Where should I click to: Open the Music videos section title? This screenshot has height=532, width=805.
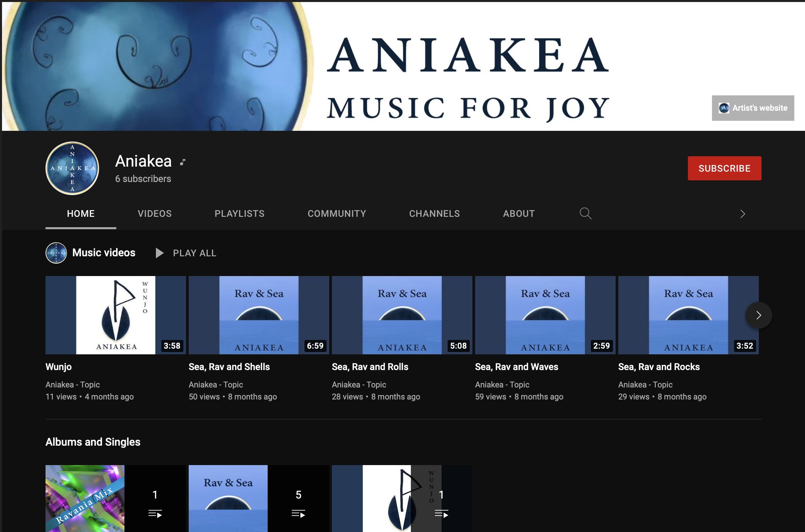click(104, 253)
